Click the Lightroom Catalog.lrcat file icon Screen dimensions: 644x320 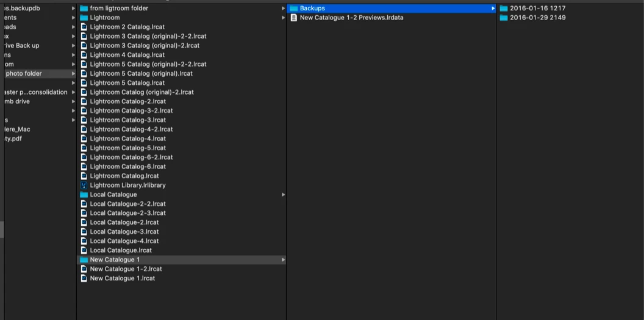click(x=84, y=176)
